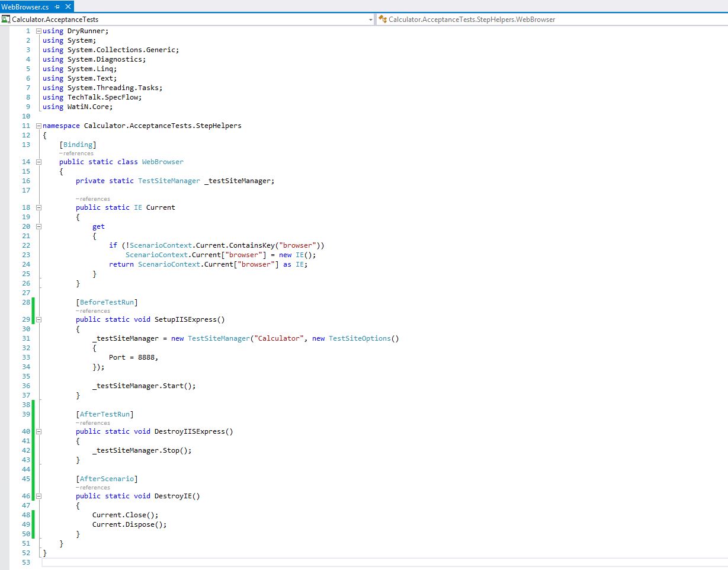Click the SetupIISExpress method name
Image resolution: width=728 pixels, height=570 pixels.
point(186,319)
